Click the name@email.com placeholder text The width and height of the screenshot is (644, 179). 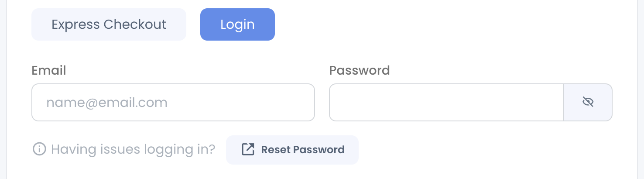coord(107,103)
